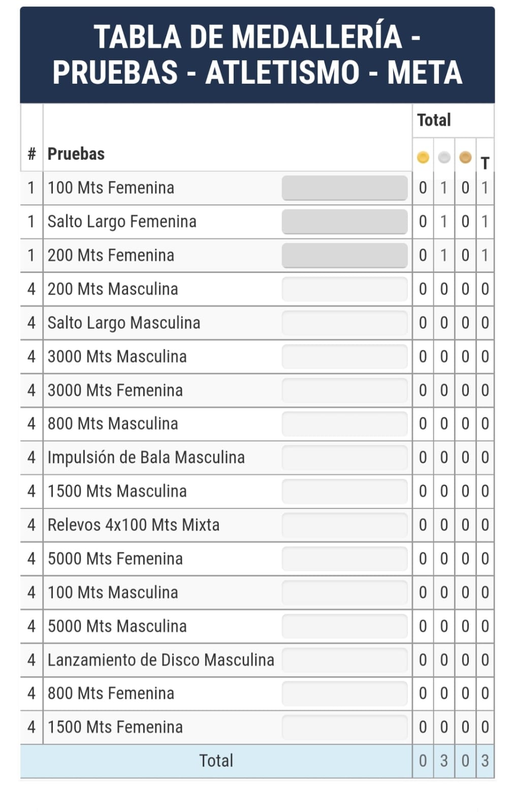Click the 200 Mts Femenina progress bar
This screenshot has height=812, width=514.
[344, 255]
